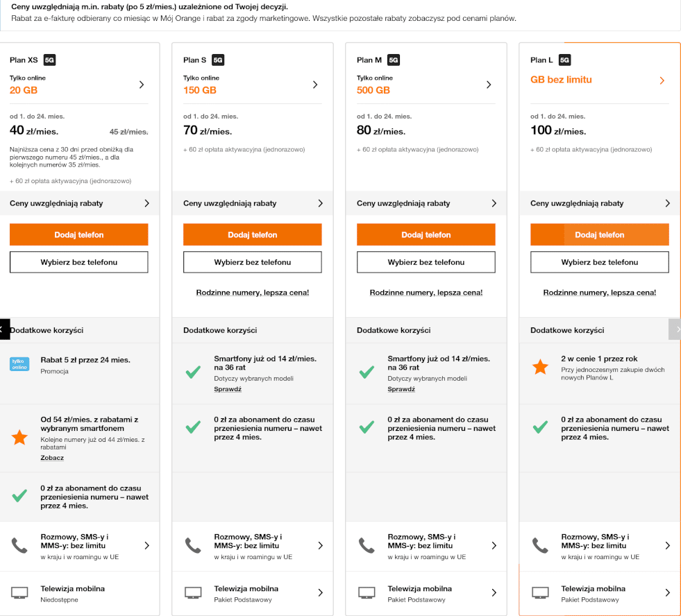Image resolution: width=681 pixels, height=616 pixels.
Task: Click the 5G badge on Plan L
Action: coord(564,60)
